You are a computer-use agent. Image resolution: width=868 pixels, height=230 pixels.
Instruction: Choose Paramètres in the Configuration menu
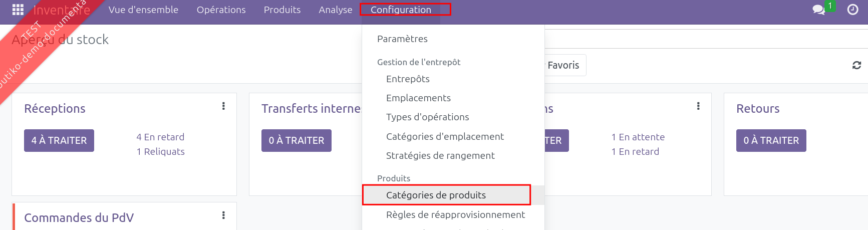[402, 39]
